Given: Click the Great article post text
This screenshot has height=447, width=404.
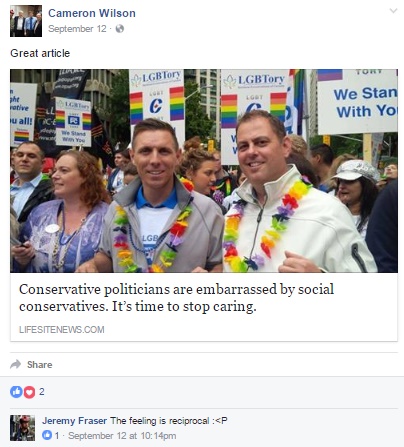Looking at the screenshot, I should pyautogui.click(x=40, y=53).
